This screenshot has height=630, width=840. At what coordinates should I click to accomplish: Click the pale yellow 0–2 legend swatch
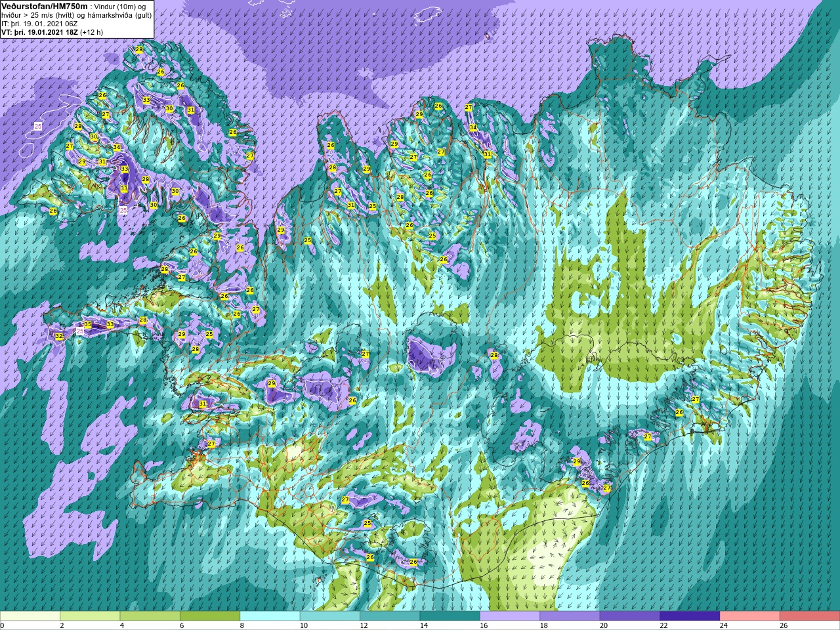30,616
